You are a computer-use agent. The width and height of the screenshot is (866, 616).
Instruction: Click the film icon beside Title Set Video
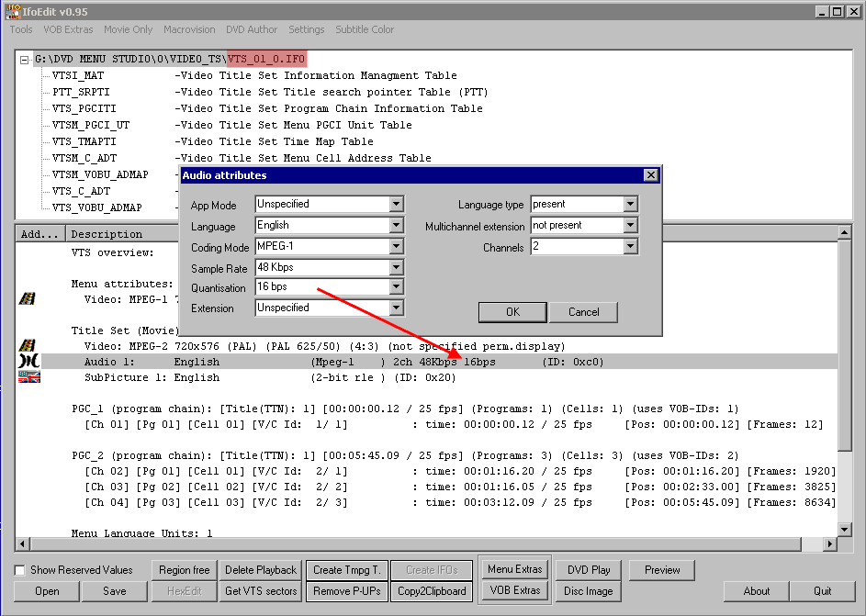[27, 345]
